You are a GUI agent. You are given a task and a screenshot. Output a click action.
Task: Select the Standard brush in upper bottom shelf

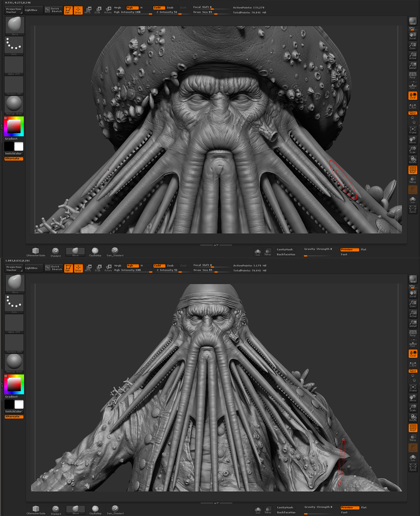[55, 252]
